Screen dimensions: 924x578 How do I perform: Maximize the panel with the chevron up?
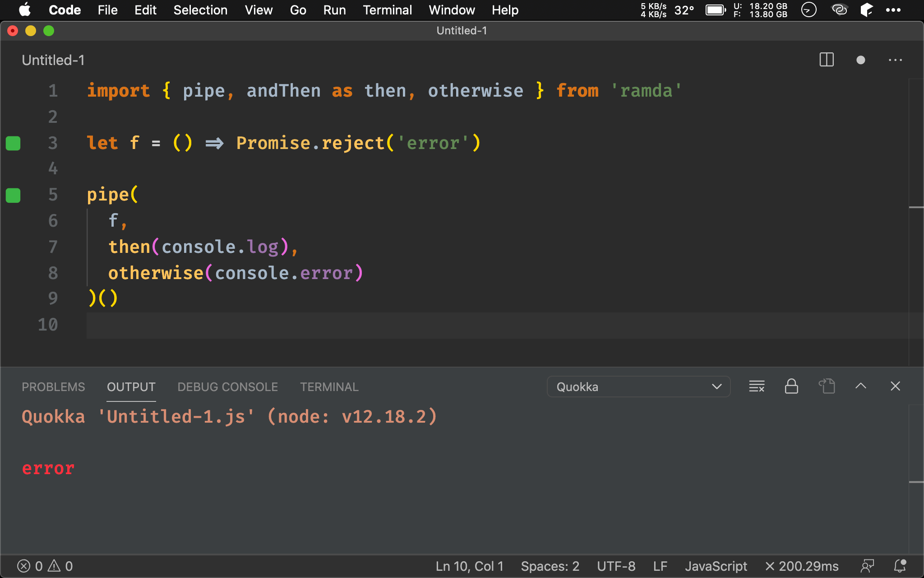pyautogui.click(x=861, y=386)
